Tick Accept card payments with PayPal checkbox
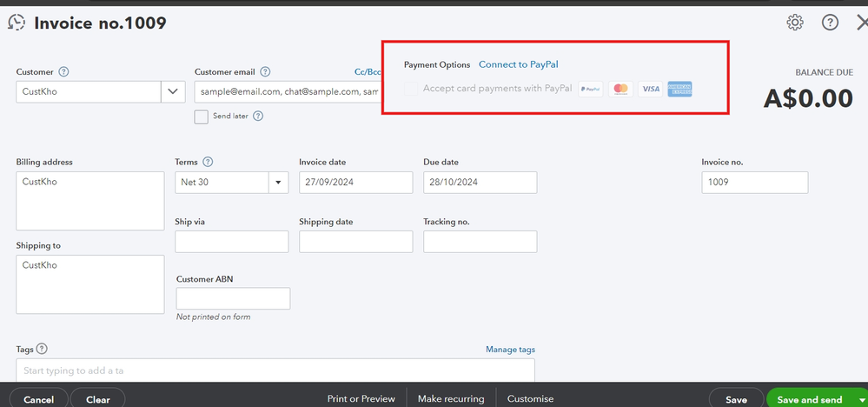The width and height of the screenshot is (868, 407). click(x=411, y=89)
